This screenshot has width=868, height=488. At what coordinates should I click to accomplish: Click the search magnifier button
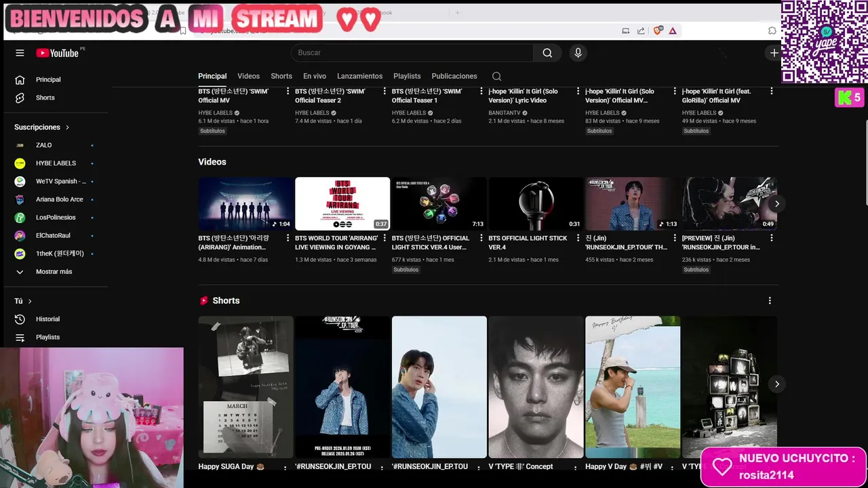(x=547, y=53)
